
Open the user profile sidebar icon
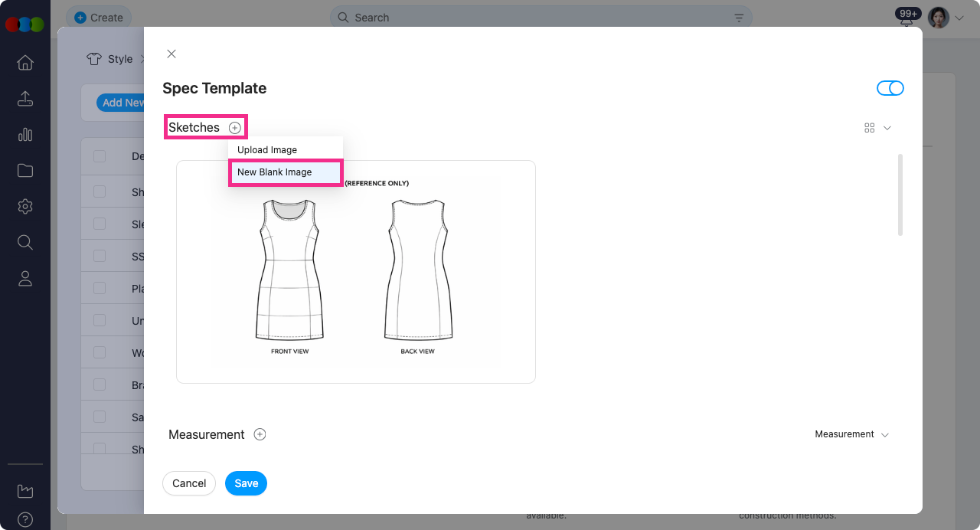(x=25, y=279)
